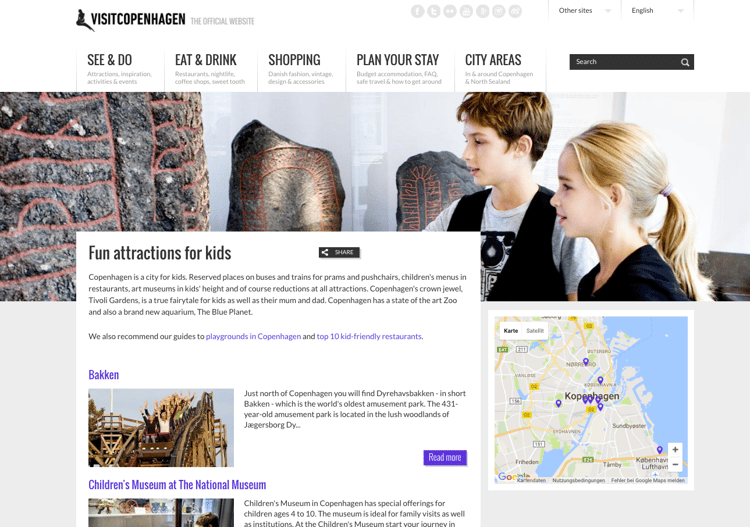Screen dimensions: 750x527
Task: Focus the Search input field
Action: [x=624, y=62]
